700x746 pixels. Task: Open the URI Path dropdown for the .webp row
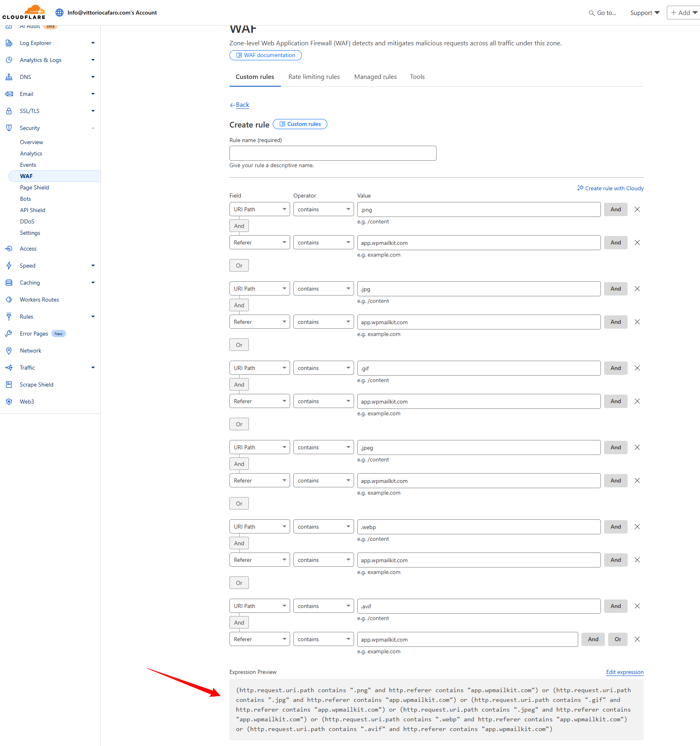[259, 527]
